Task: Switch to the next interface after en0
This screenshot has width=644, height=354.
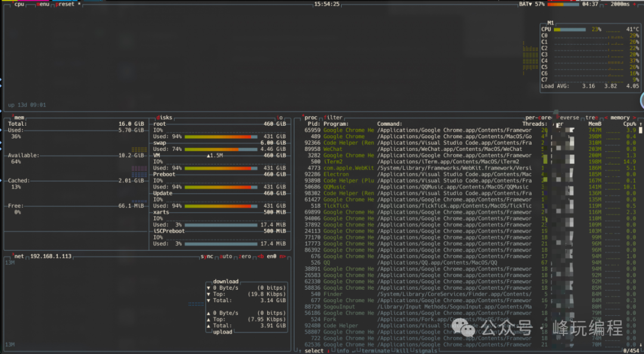Action: (x=282, y=256)
